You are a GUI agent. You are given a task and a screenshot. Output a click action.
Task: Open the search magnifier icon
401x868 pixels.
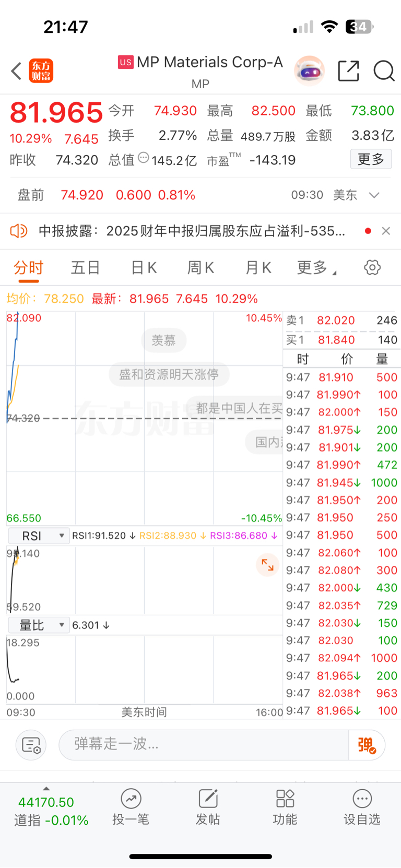(x=384, y=70)
